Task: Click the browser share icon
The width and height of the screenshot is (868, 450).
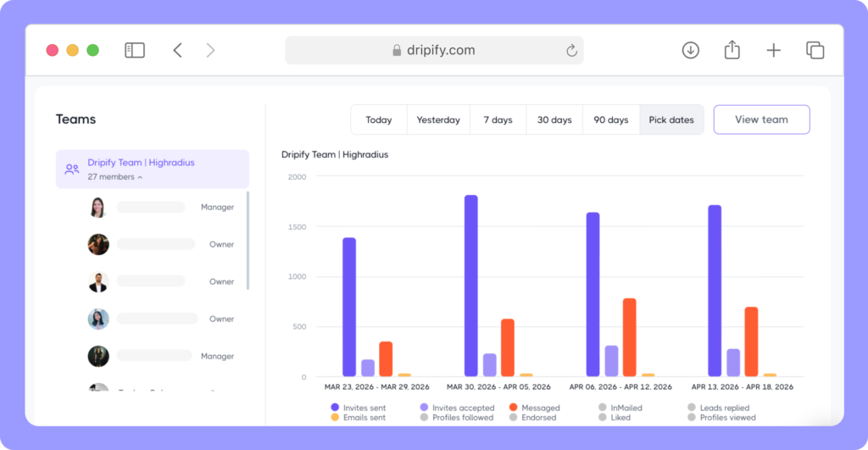Action: (732, 50)
